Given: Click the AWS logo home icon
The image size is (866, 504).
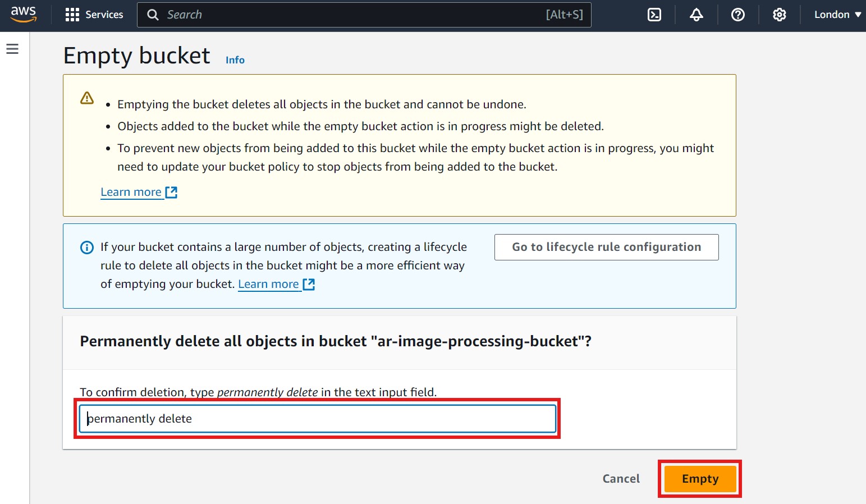Looking at the screenshot, I should pos(24,15).
